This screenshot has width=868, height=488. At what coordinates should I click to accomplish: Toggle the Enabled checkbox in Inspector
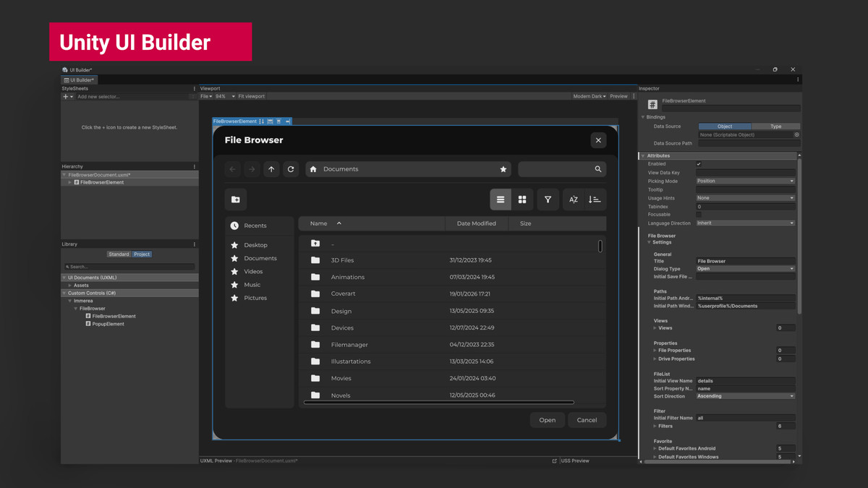point(699,164)
